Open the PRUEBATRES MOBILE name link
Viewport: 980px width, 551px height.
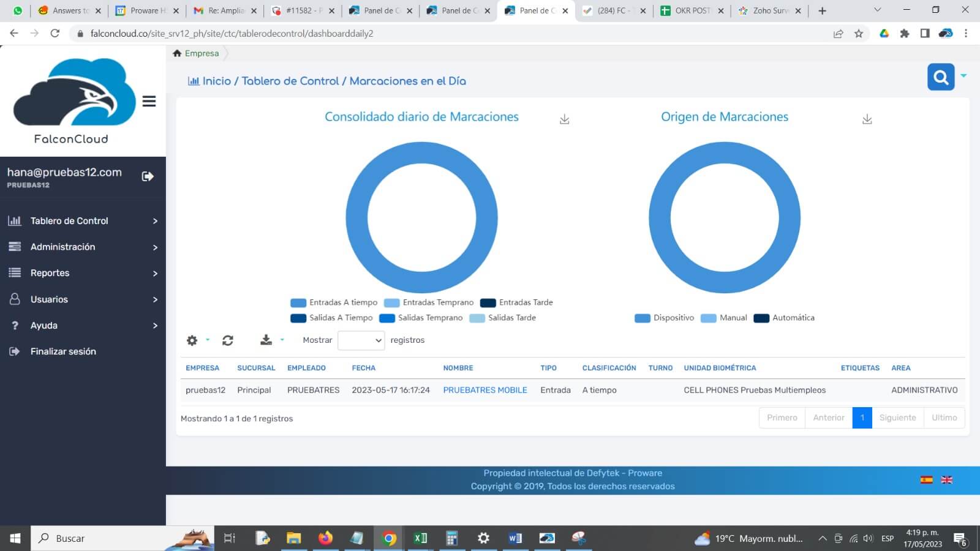coord(484,390)
